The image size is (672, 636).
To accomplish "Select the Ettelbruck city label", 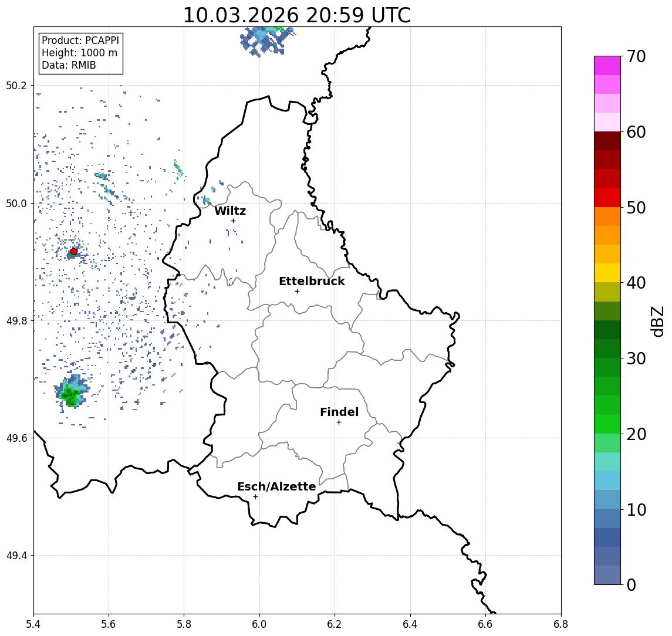I will (x=312, y=282).
